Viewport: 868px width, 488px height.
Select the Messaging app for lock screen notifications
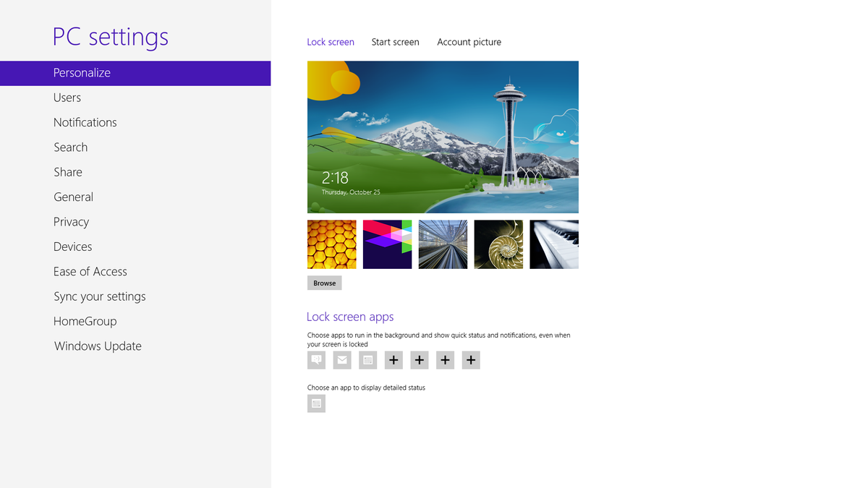pyautogui.click(x=316, y=359)
